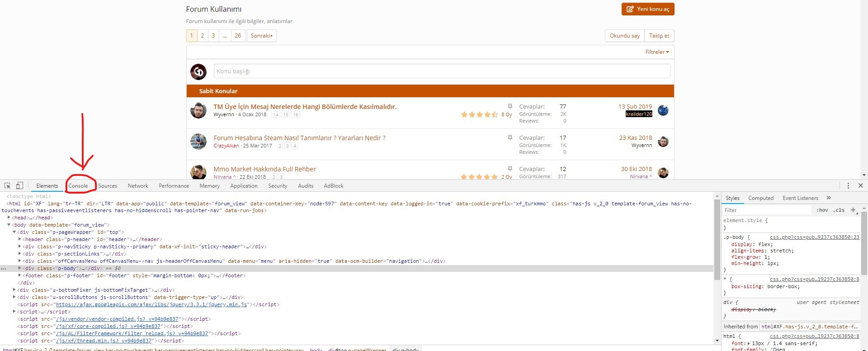Click the Wyvernn avatar beside the first sticky thread
The image size is (868, 351).
click(x=198, y=110)
